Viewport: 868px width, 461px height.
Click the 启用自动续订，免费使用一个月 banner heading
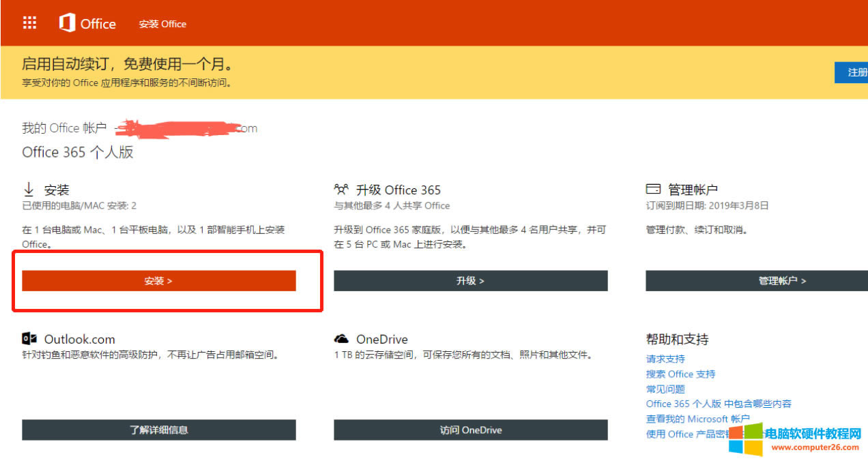(x=128, y=65)
